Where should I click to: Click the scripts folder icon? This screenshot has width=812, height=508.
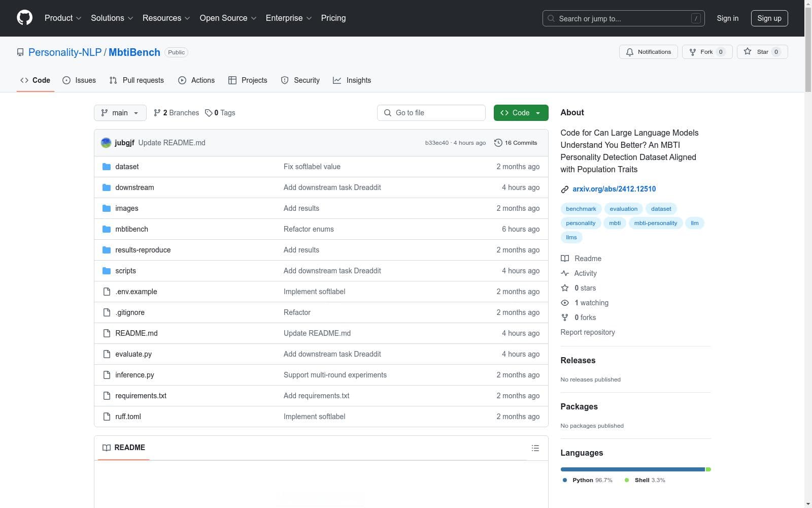coord(107,271)
